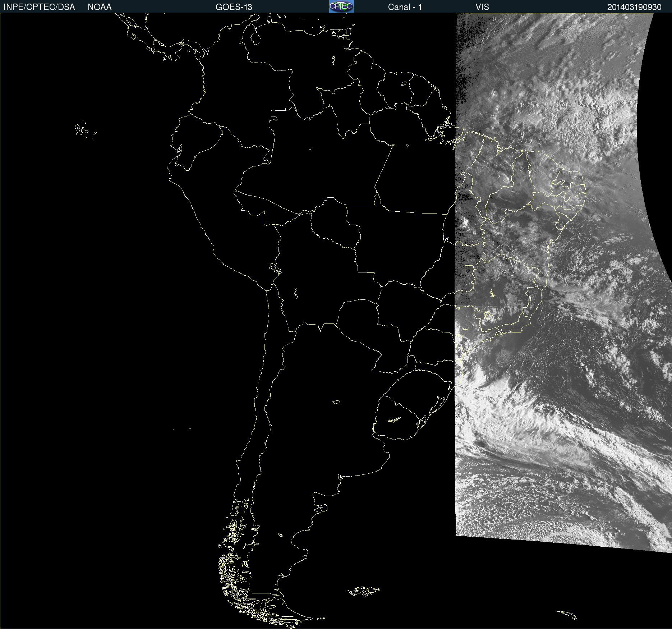This screenshot has height=629, width=672.
Task: Click the CPTEC logo in header
Action: tap(341, 6)
